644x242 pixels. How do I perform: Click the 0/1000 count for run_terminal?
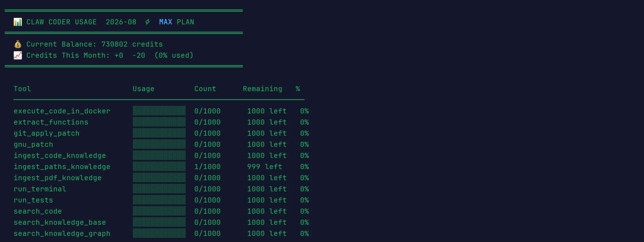(x=207, y=189)
